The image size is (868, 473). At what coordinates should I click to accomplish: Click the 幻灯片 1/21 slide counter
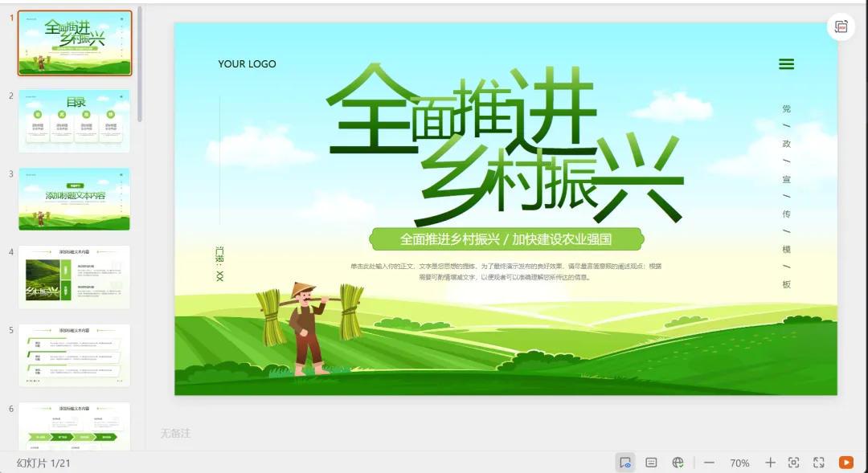pos(43,463)
